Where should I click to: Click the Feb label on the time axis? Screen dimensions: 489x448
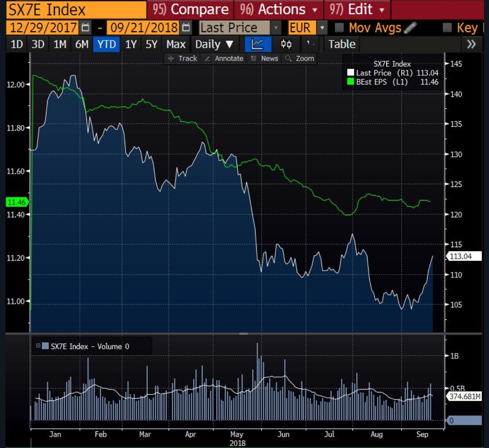click(101, 434)
